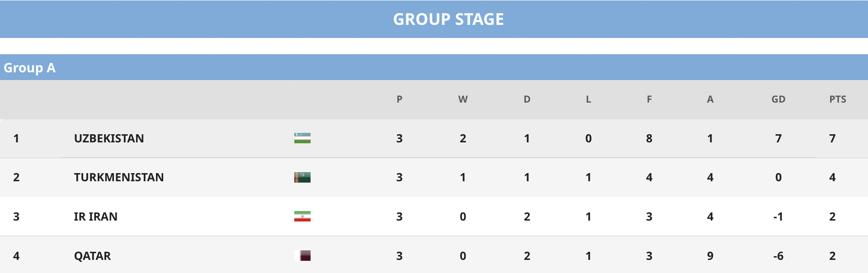Click the F column header
868x273 pixels.
[x=649, y=99]
